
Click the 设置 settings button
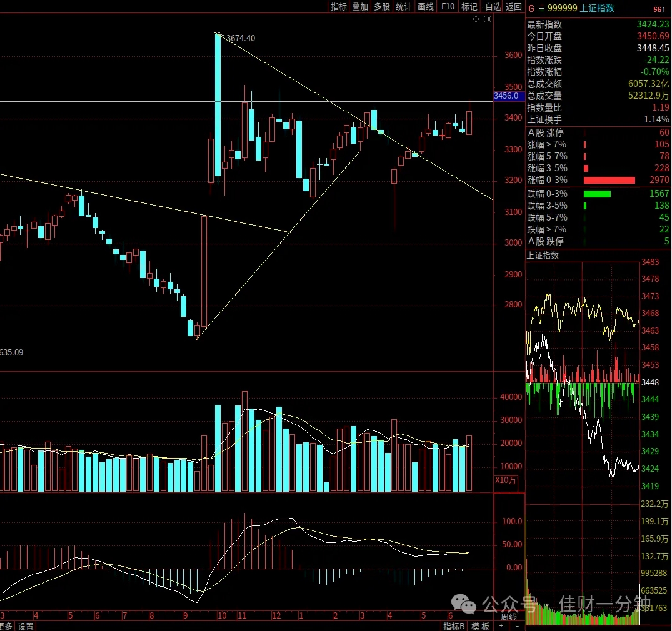pyautogui.click(x=25, y=626)
